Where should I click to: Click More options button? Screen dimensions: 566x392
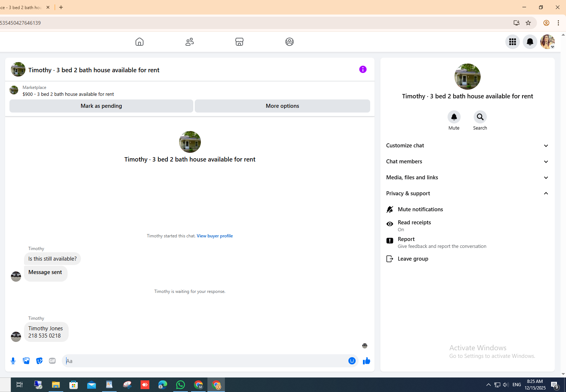click(x=282, y=106)
